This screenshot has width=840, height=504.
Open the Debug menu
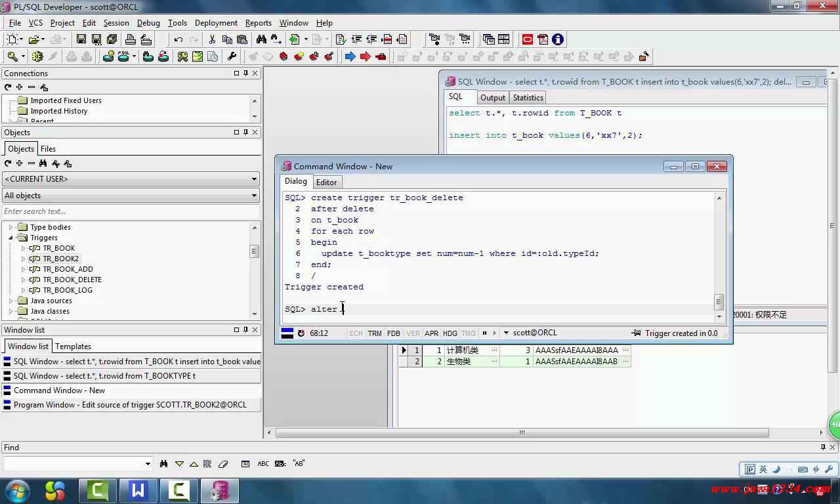148,23
